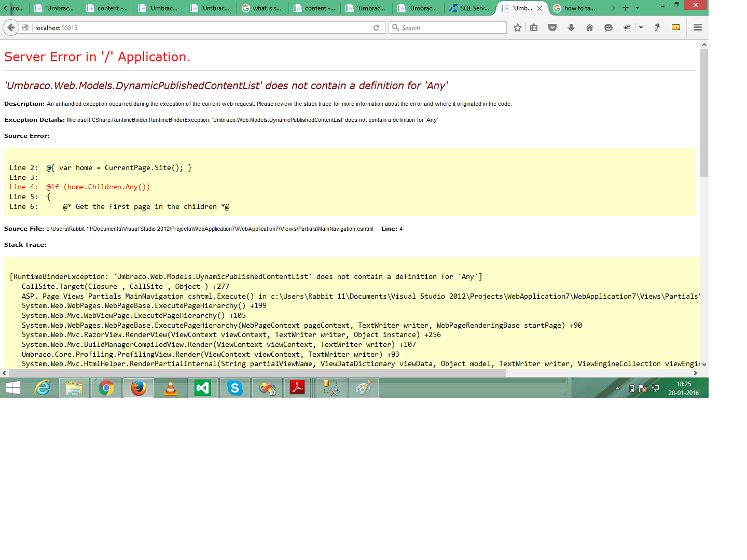
Task: Open Adobe Reader from taskbar
Action: coord(297,388)
